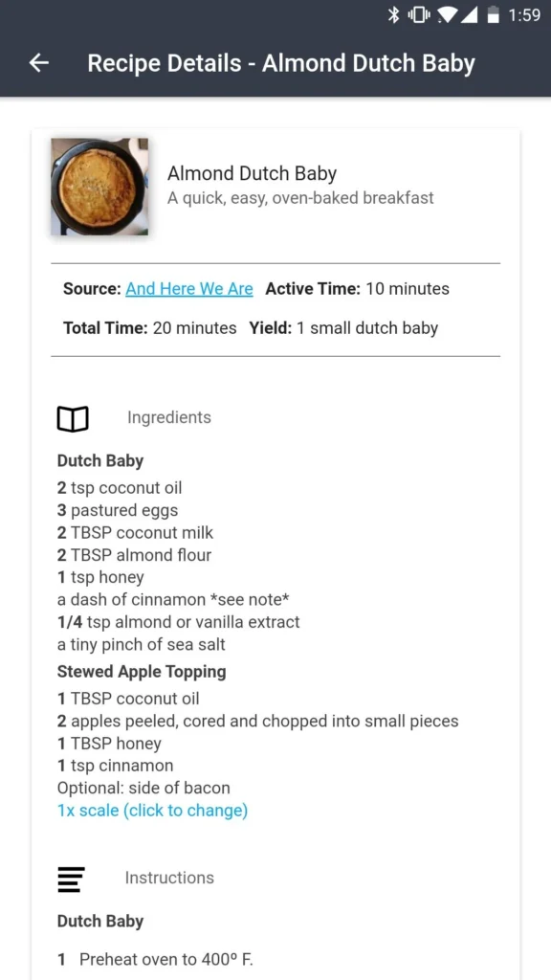Click the Instructions list icon

point(71,879)
